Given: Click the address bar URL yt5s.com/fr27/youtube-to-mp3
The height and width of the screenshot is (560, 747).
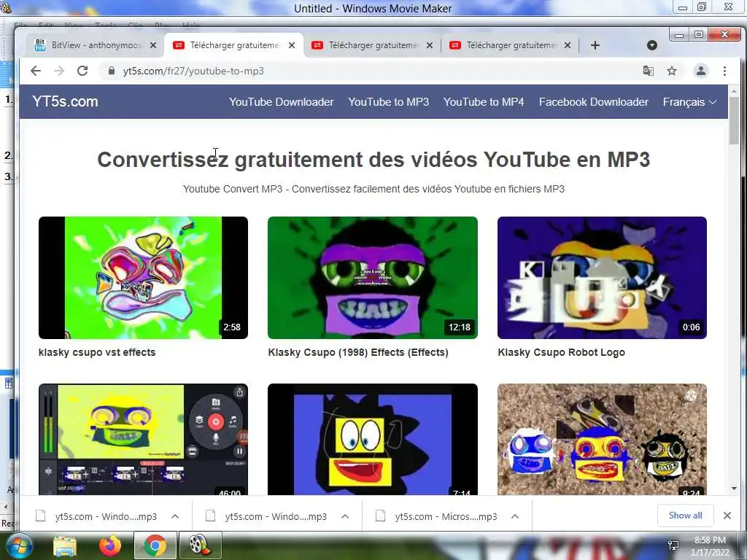Looking at the screenshot, I should pyautogui.click(x=193, y=71).
